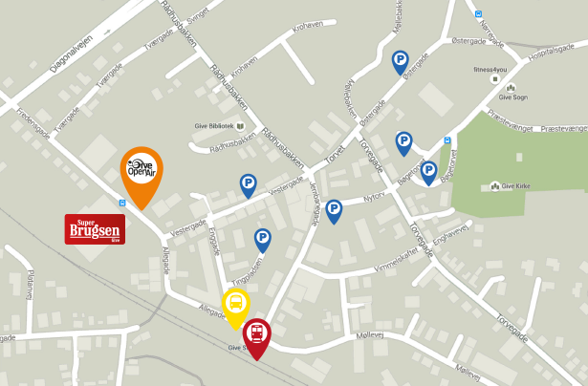
Task: Click the Give Sogn place icon
Action: 511,89
